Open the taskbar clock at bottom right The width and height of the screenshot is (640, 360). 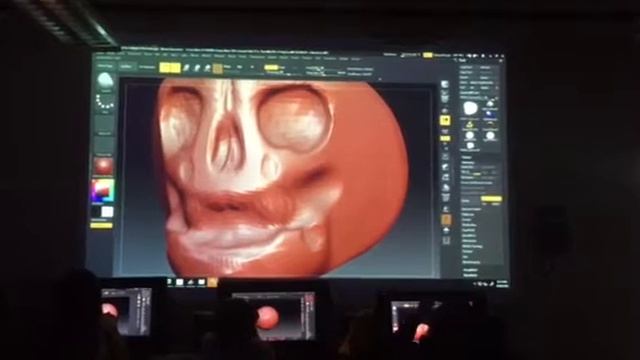(502, 283)
